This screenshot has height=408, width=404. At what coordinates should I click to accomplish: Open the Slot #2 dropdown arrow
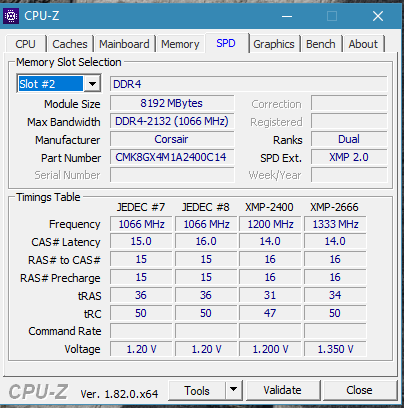[x=92, y=84]
